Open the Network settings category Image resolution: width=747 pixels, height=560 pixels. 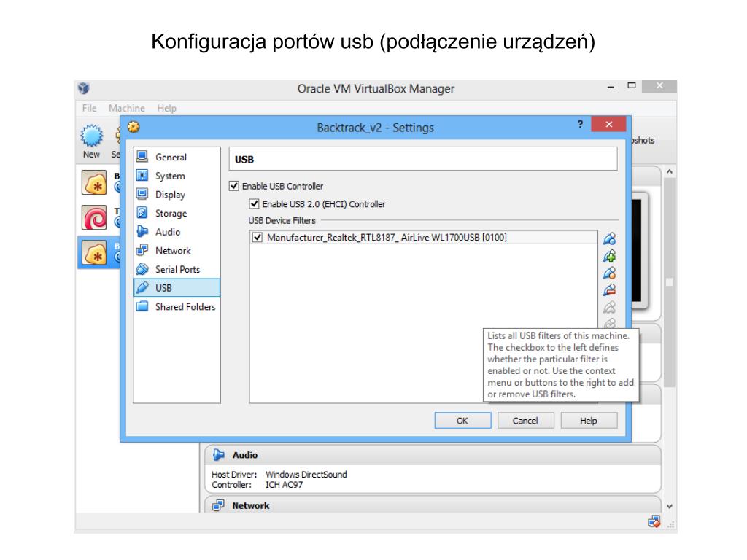tap(177, 251)
